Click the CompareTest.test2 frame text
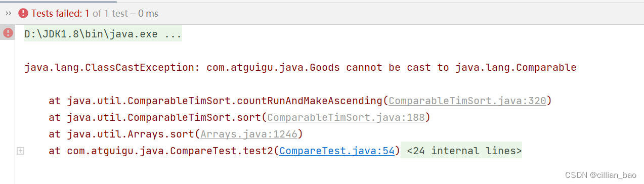Image resolution: width=644 pixels, height=184 pixels. coord(170,151)
